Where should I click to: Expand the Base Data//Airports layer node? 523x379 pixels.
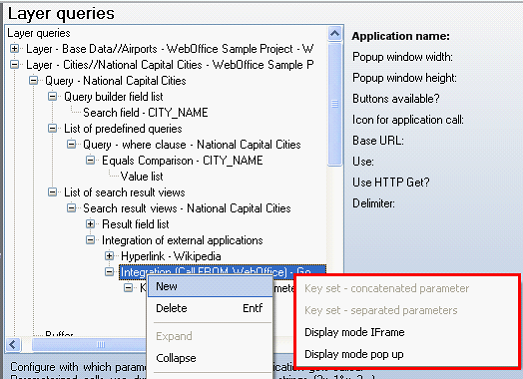pyautogui.click(x=14, y=49)
